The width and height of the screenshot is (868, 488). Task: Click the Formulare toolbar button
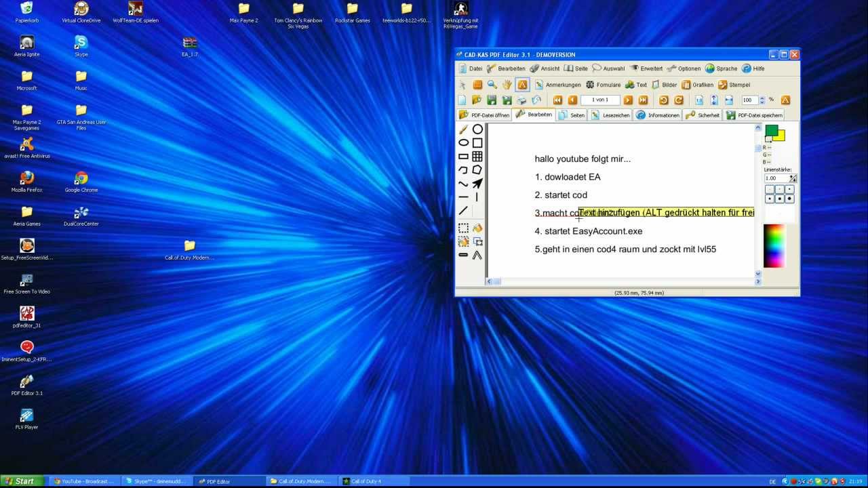coord(603,85)
